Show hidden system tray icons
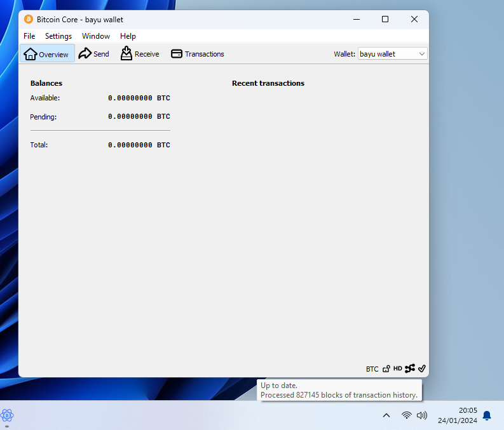 point(386,415)
